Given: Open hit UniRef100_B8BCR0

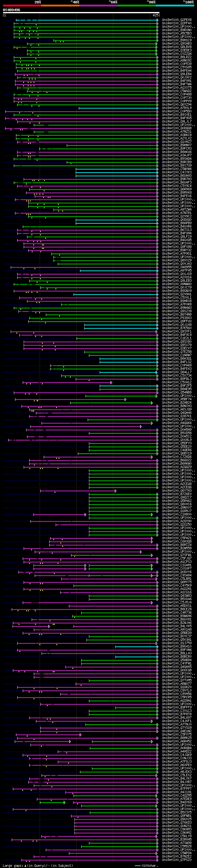Looking at the screenshot, I should (176, 656).
